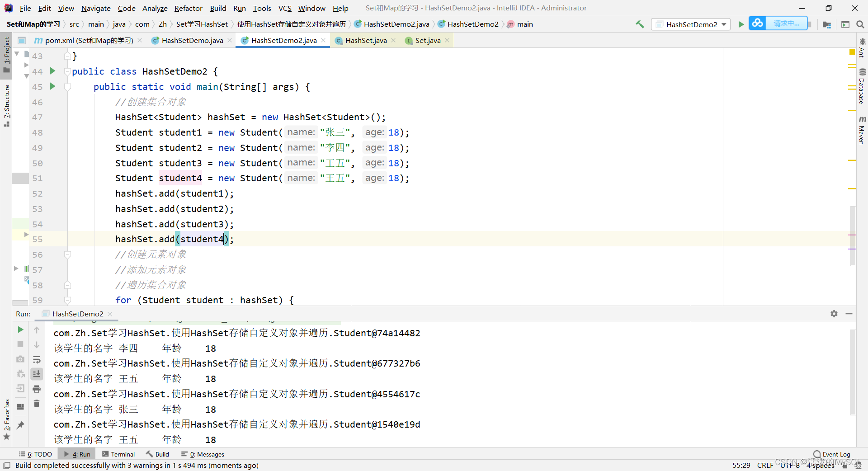Click line 55 hashSet.add(student4) code
Screen dimensions: 868x471
[x=175, y=239]
